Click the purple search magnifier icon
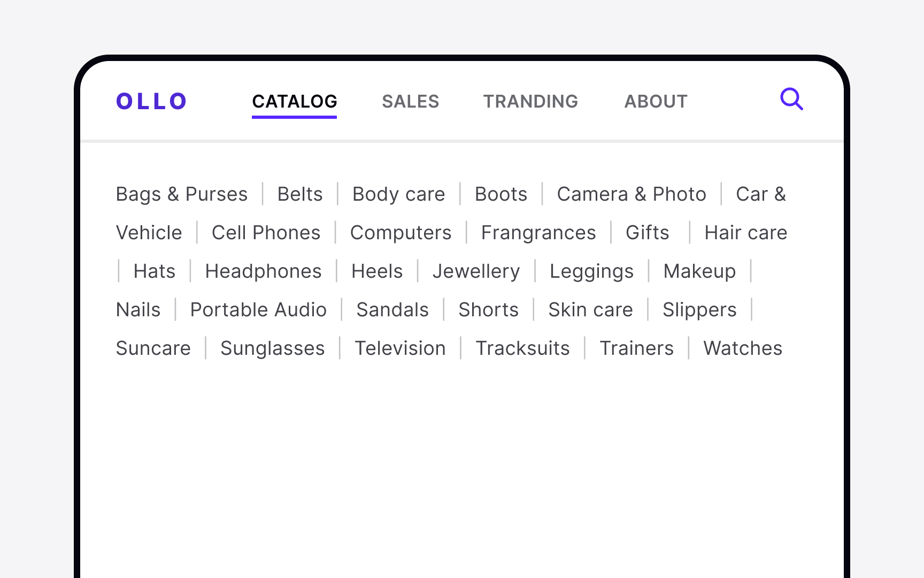 (x=791, y=99)
